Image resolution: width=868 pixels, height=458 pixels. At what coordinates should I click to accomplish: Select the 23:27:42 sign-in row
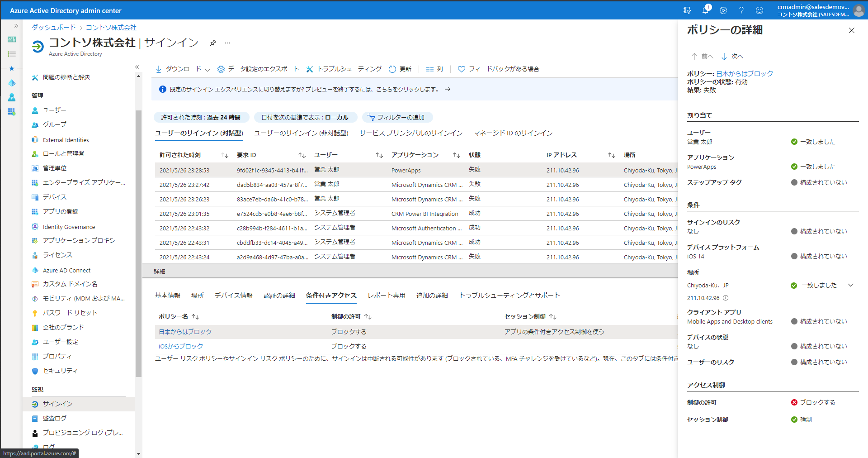coord(416,185)
